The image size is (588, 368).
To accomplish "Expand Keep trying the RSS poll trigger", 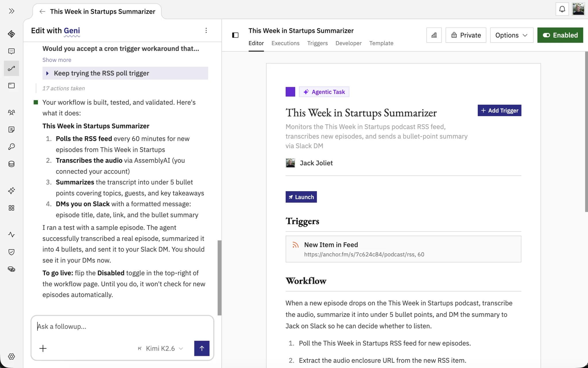I will coord(125,73).
